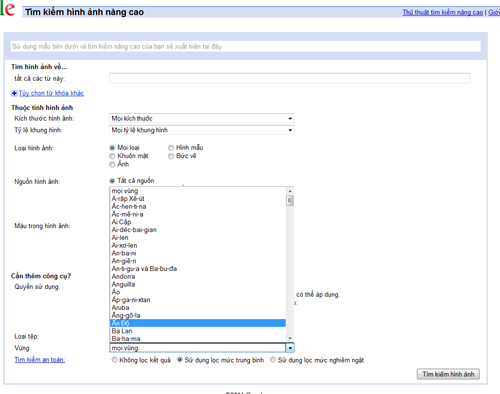Choose Không lọc kết quả safe search option
Image resolution: width=500 pixels, height=394 pixels.
(114, 360)
